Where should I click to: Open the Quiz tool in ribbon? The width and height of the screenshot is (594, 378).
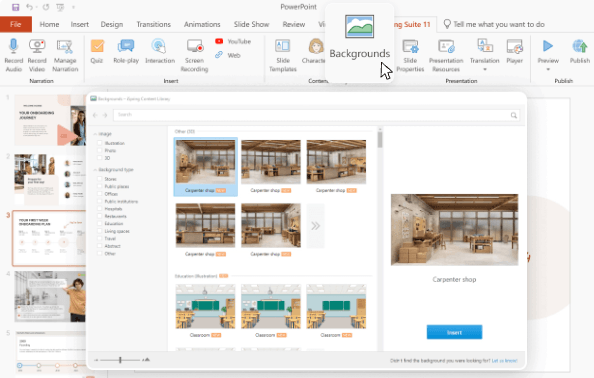[x=97, y=46]
